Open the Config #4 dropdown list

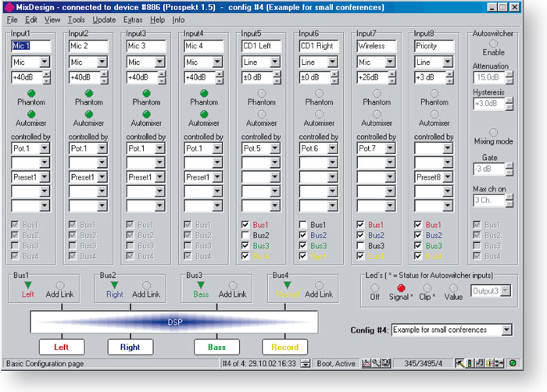[x=506, y=330]
